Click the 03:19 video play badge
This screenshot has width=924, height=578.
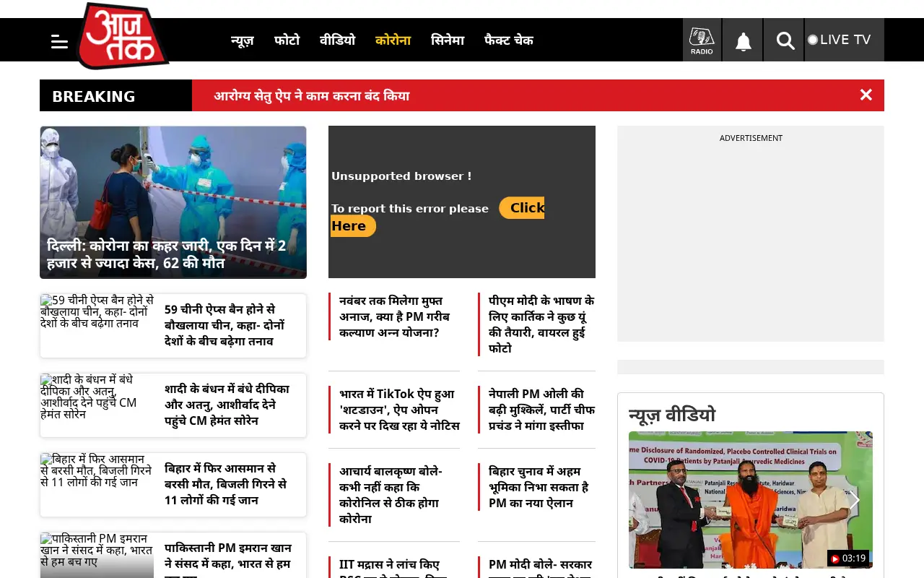(848, 558)
